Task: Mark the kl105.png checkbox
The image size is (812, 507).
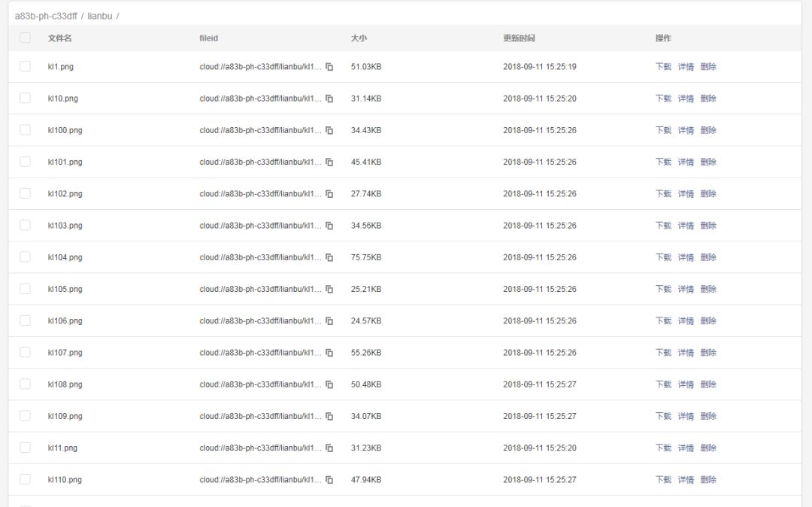Action: 25,288
